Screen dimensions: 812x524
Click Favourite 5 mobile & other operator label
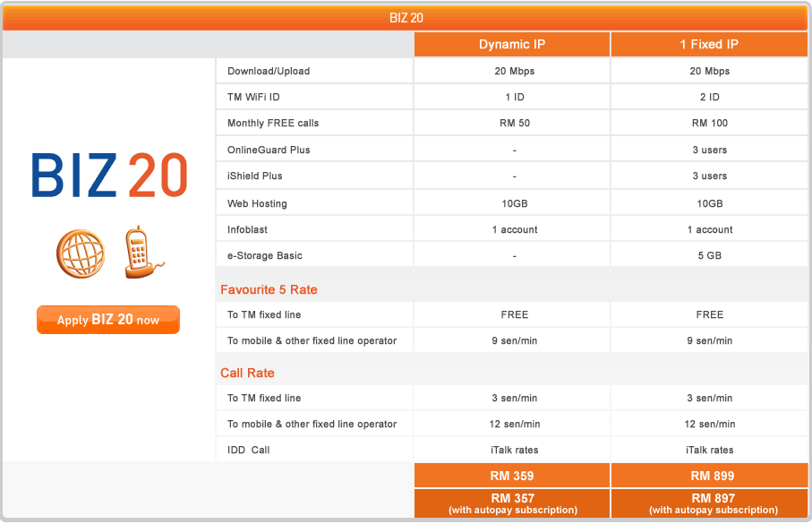coord(312,340)
